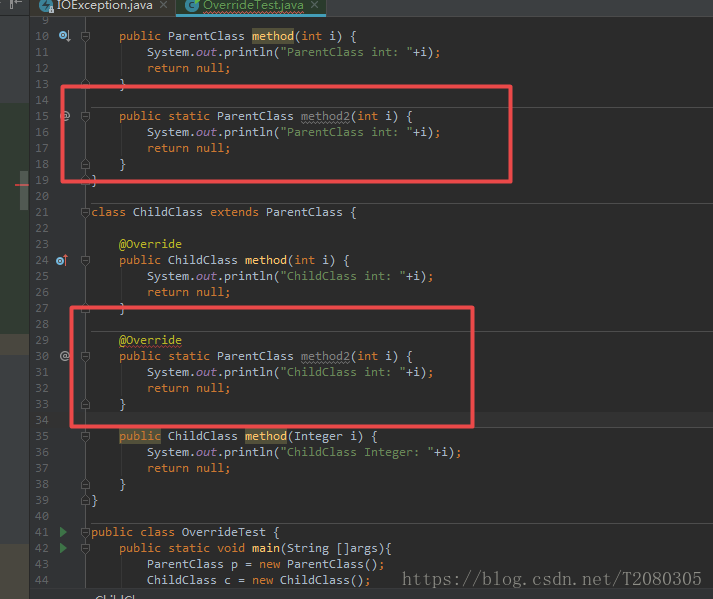Collapse the method(Integer i) fold on line 35

tap(85, 437)
